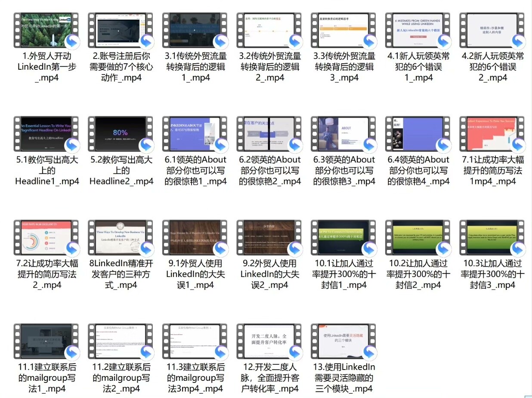
Task: Click file name 4.2新人玩领英常犯的6个错误2_.mp4
Action: [492, 67]
